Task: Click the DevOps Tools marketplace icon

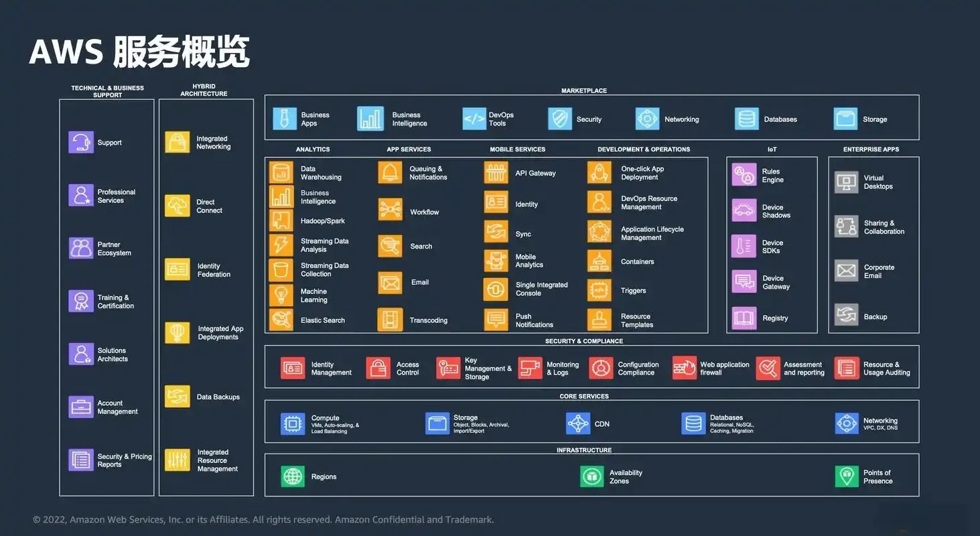Action: tap(474, 119)
